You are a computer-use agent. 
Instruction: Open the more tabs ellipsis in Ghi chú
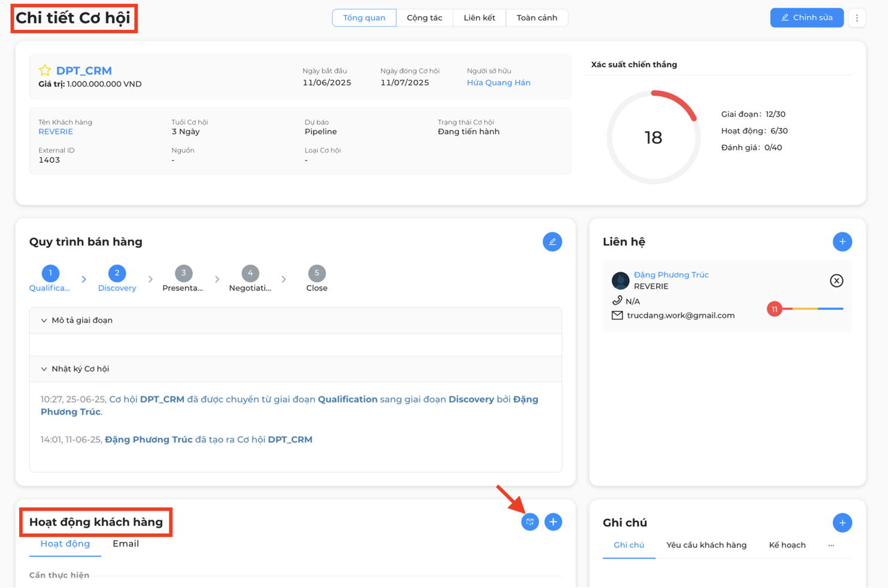831,545
